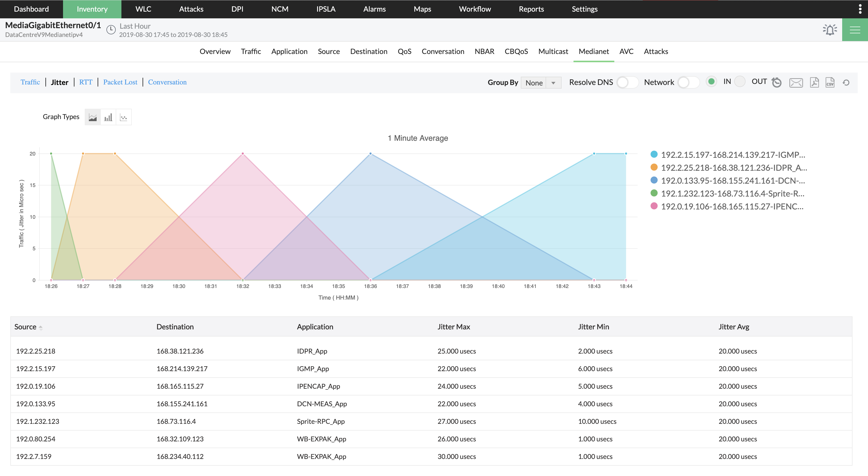Screen dimensions: 868x476
Task: Open the Packet Lost view
Action: [120, 82]
